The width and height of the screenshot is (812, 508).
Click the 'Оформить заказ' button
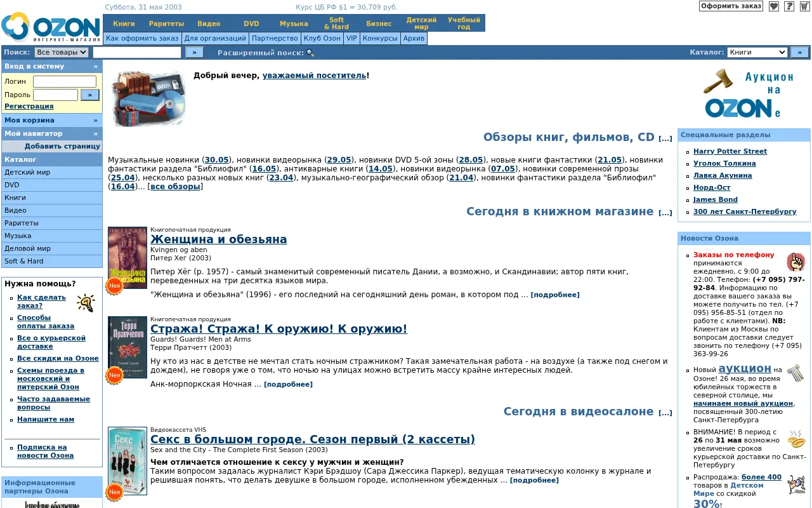tap(731, 6)
